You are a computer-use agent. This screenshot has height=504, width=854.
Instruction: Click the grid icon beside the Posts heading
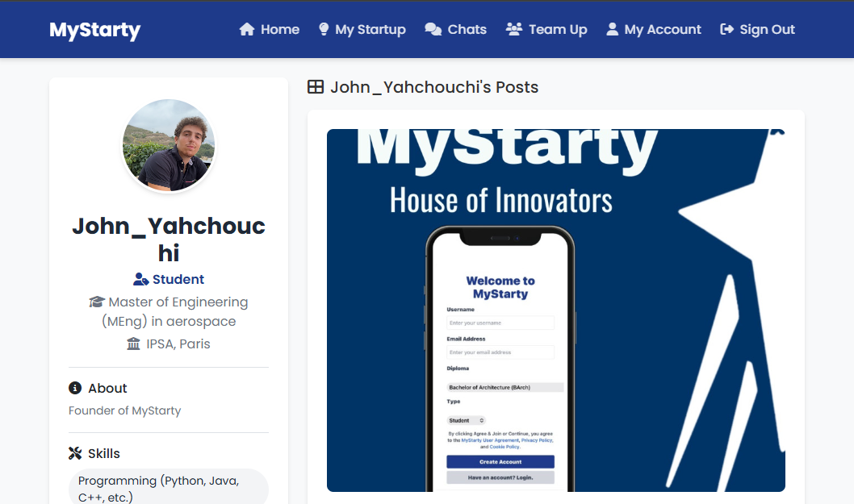coord(315,86)
